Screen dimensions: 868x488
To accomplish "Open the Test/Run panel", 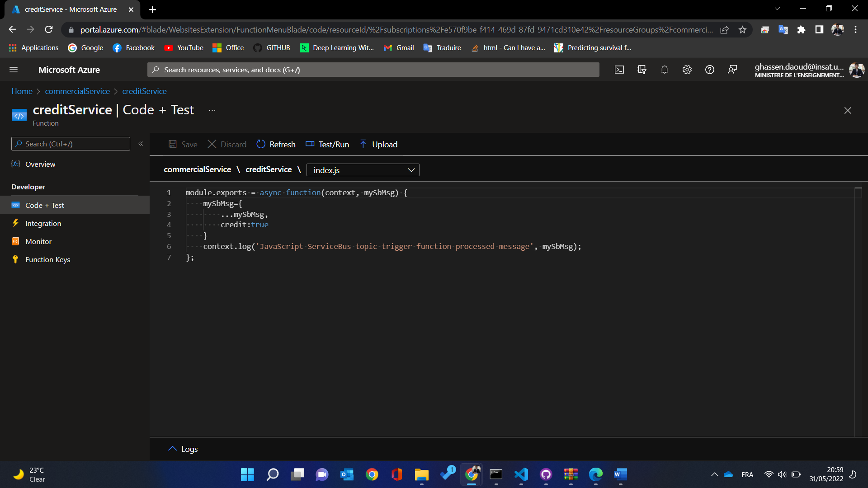I will [x=327, y=144].
